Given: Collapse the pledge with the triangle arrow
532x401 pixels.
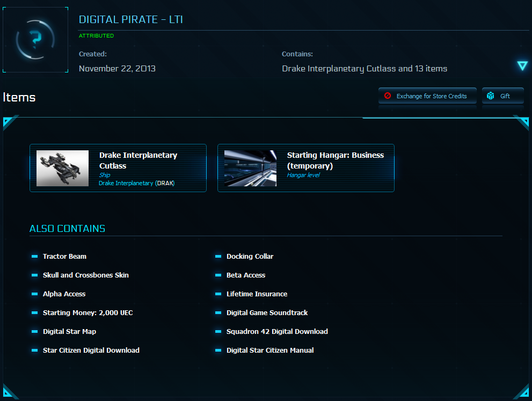Looking at the screenshot, I should coord(522,65).
